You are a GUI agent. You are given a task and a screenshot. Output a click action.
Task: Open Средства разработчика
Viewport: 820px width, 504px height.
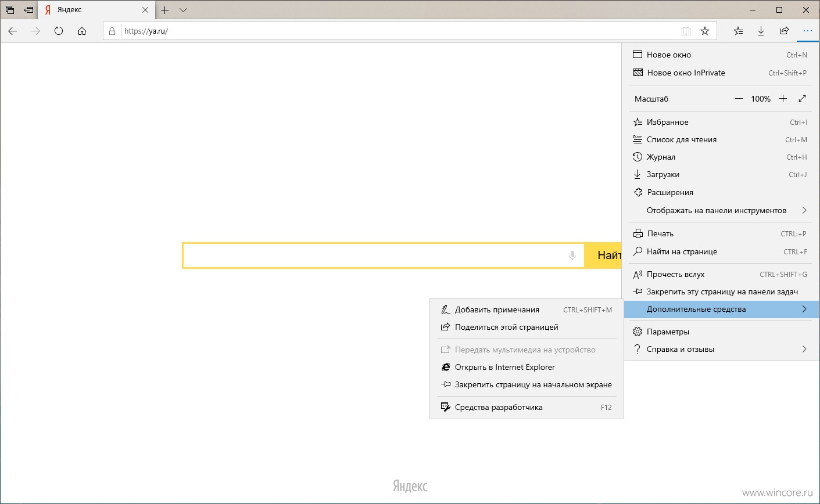pos(527,407)
